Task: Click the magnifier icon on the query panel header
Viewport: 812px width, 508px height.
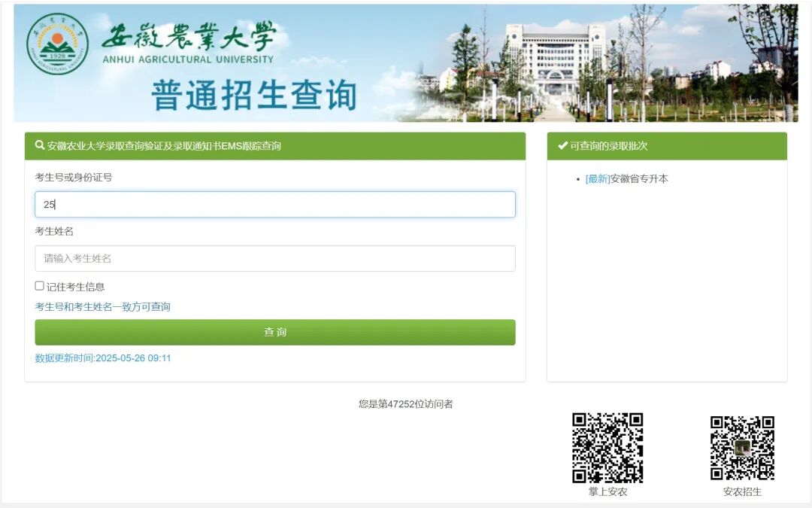Action: (39, 144)
